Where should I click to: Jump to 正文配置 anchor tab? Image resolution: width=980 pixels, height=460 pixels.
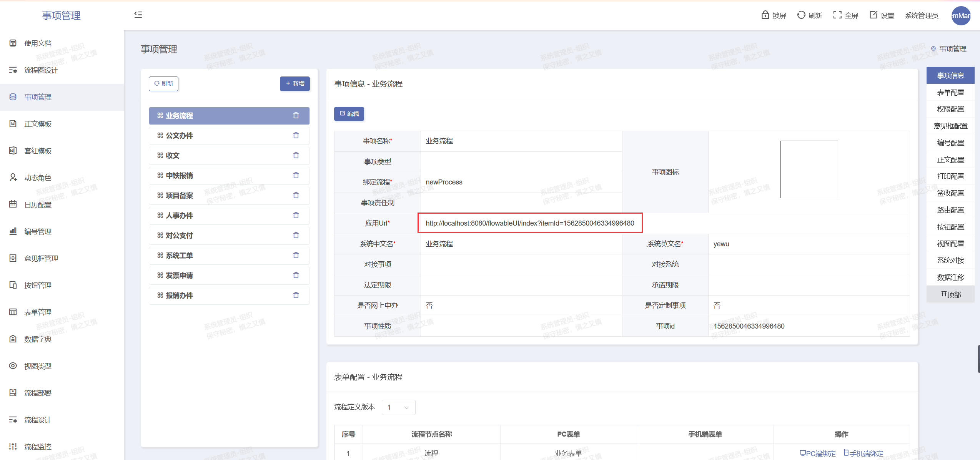pyautogui.click(x=950, y=159)
